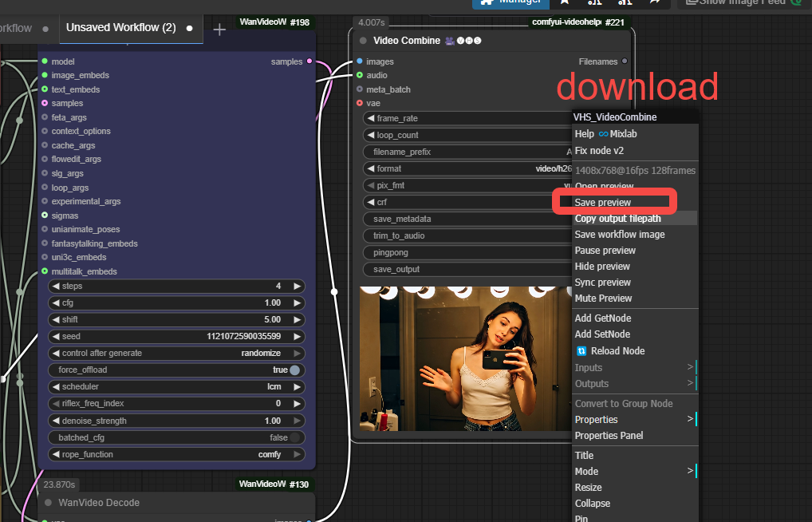The height and width of the screenshot is (522, 812).
Task: Click the multitalk_embeds input port dot
Action: 45,271
